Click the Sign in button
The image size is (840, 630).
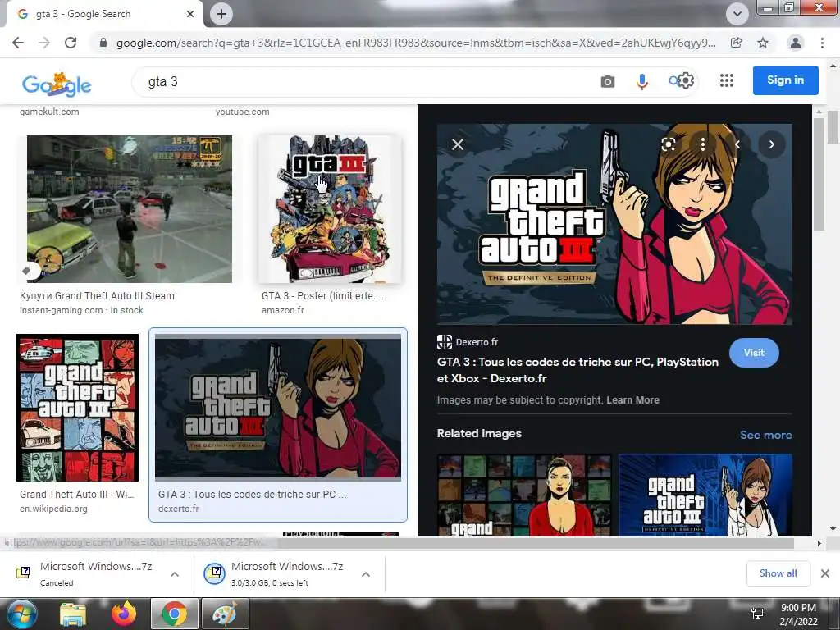pyautogui.click(x=785, y=80)
